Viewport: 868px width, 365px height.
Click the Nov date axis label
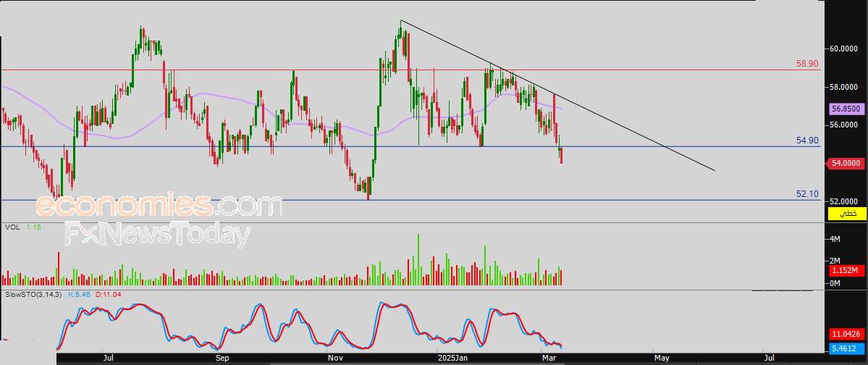coord(334,358)
